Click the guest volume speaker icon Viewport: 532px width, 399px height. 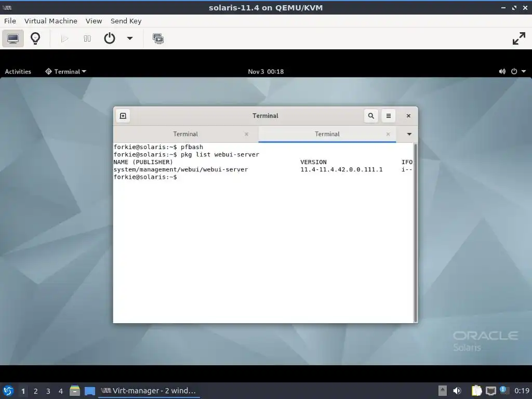502,72
